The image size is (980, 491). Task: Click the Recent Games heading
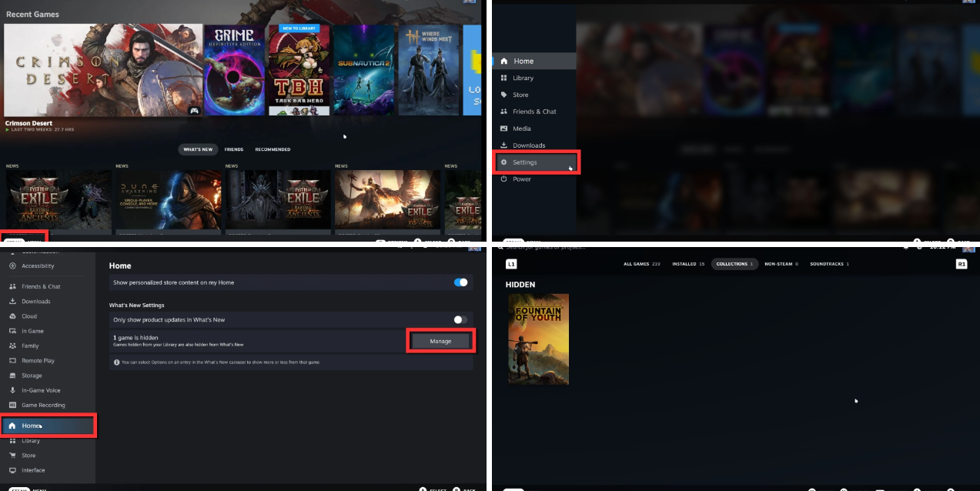(x=32, y=14)
